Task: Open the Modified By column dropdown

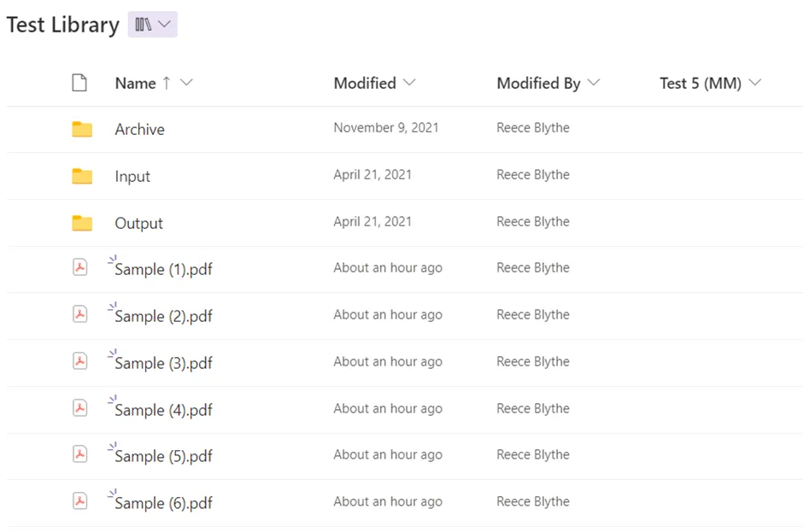Action: coord(594,83)
